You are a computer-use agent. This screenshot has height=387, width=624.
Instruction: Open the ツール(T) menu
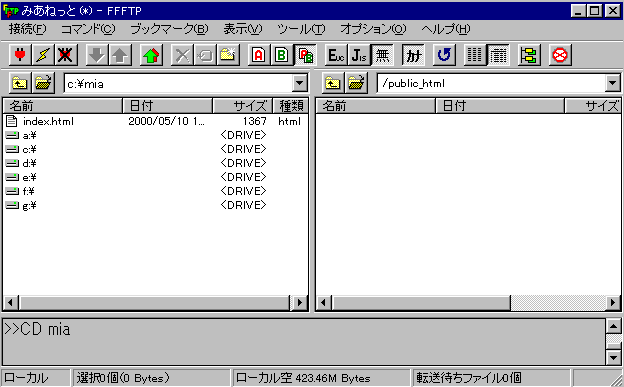(x=301, y=29)
